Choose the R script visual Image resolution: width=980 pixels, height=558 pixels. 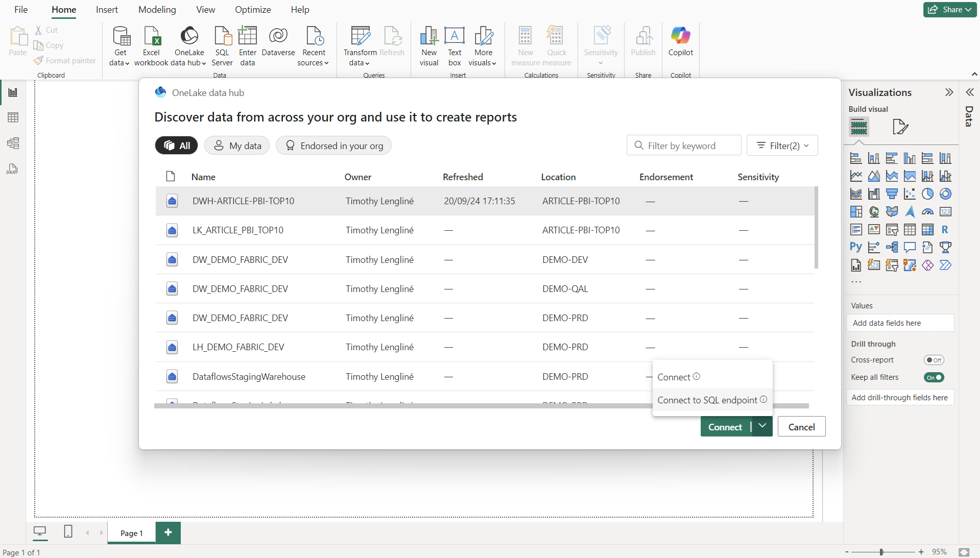coord(945,230)
